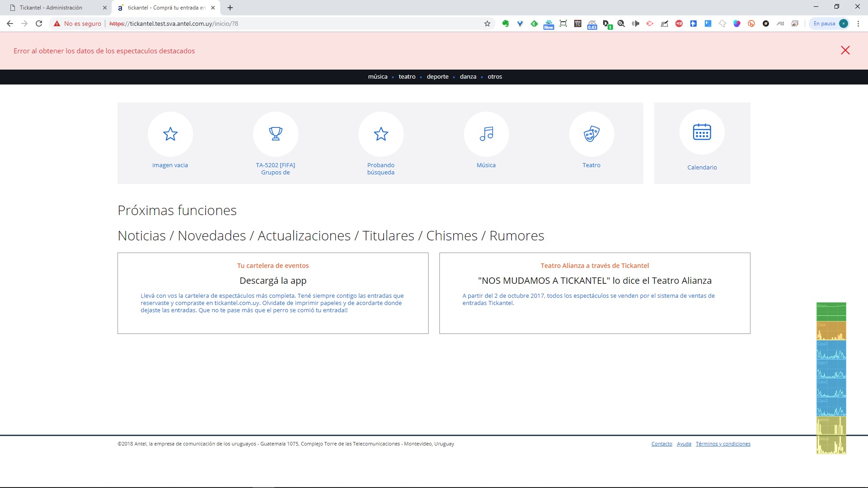The width and height of the screenshot is (868, 488).
Task: Open the Calendario calendar icon
Action: [x=702, y=132]
